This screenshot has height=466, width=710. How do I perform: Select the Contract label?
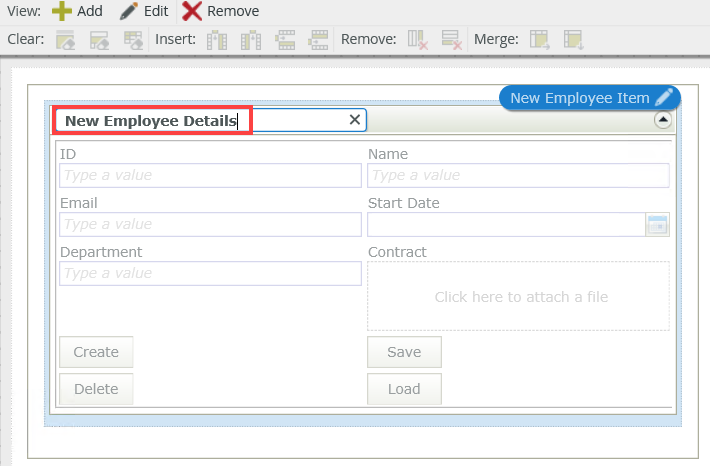tap(397, 252)
